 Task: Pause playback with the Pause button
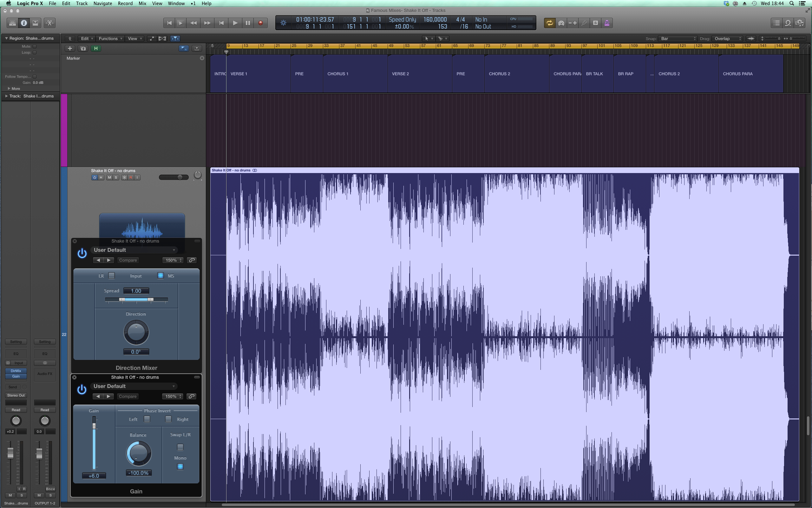click(x=248, y=23)
